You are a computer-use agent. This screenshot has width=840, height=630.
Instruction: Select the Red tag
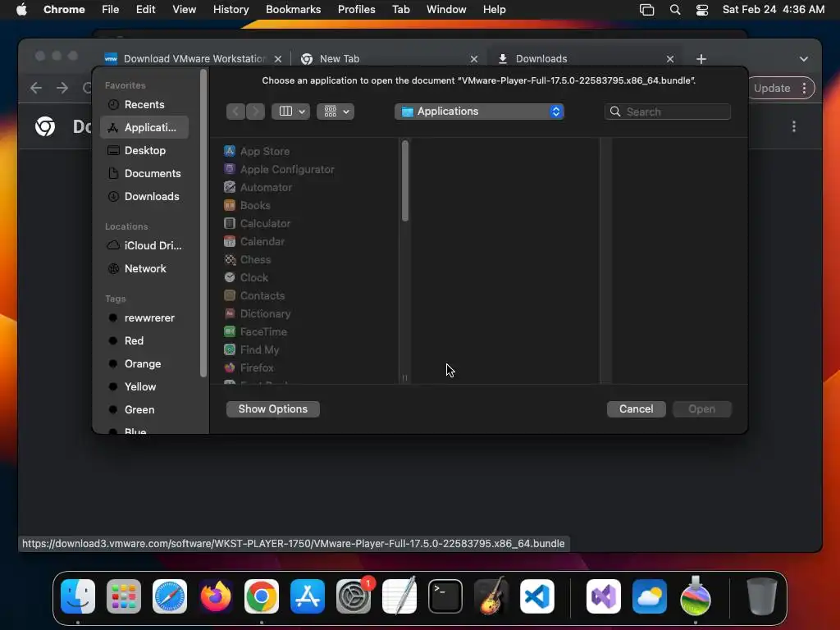144,340
